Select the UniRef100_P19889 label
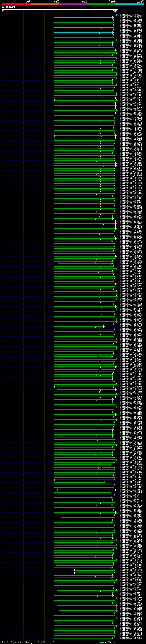Viewport: 146px width, 644px height. [131, 429]
